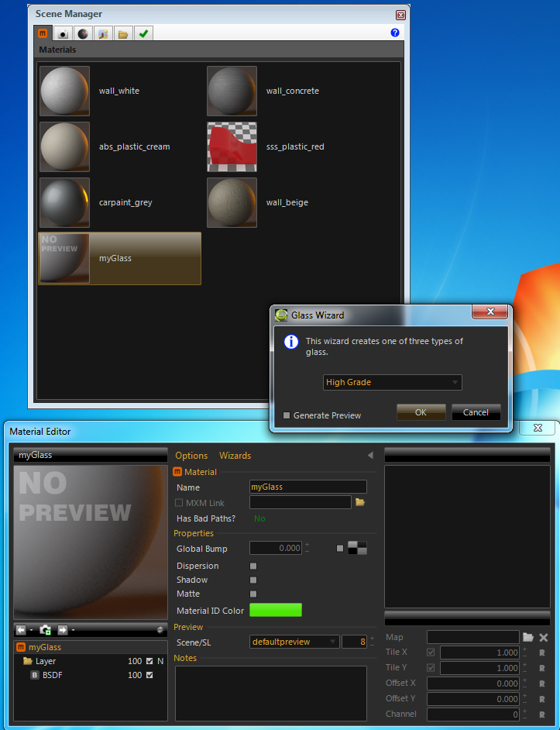Enable the MXM Link checkbox
The image size is (560, 730).
coord(179,503)
